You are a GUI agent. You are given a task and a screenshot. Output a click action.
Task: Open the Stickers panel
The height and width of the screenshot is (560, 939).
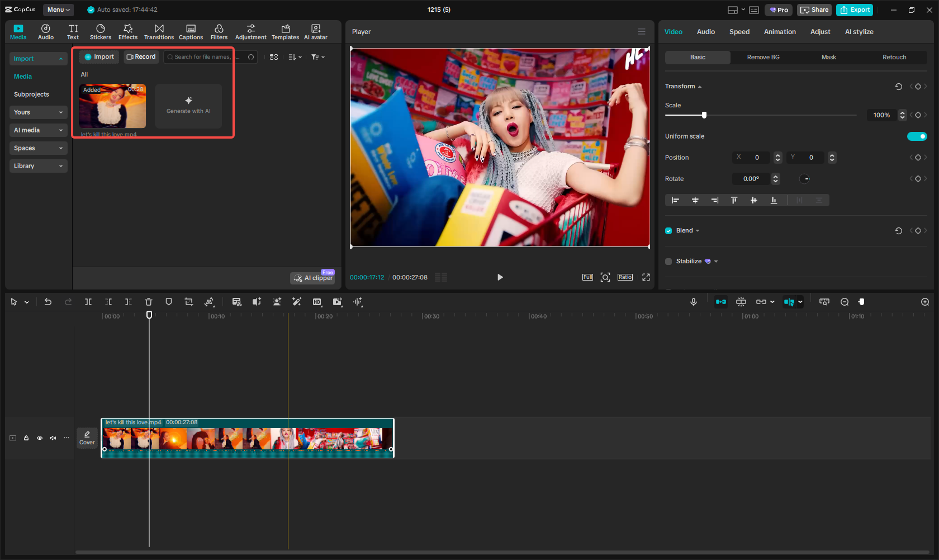[101, 31]
